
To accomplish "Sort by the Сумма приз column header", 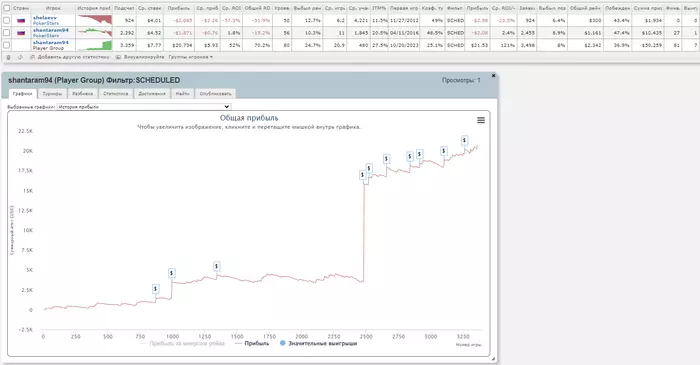I will [x=648, y=8].
